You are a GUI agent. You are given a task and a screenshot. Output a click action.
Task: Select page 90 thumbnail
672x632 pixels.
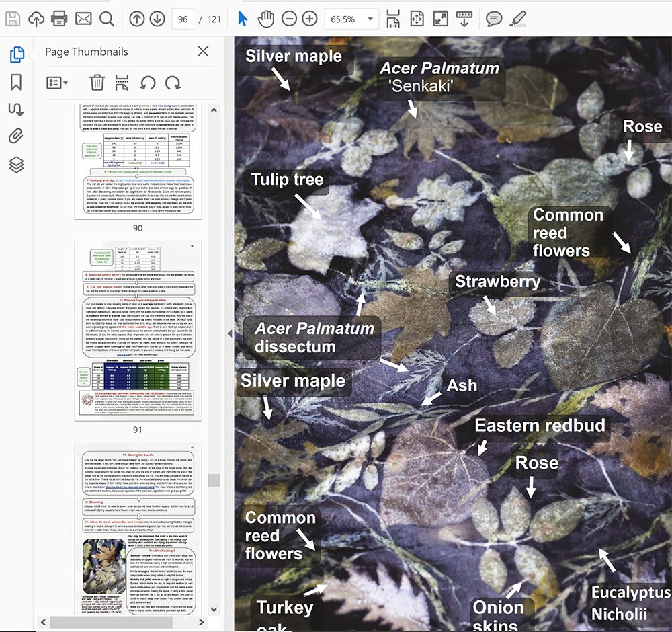138,161
